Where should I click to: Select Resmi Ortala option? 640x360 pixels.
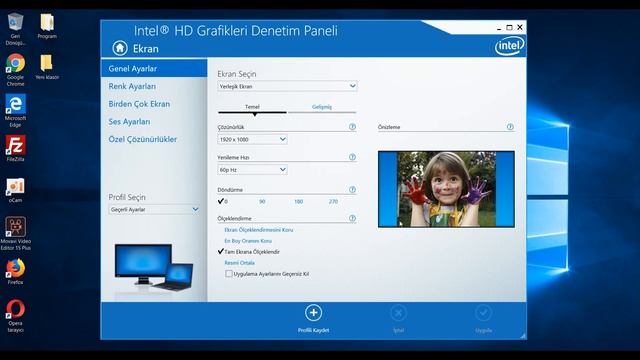point(240,263)
